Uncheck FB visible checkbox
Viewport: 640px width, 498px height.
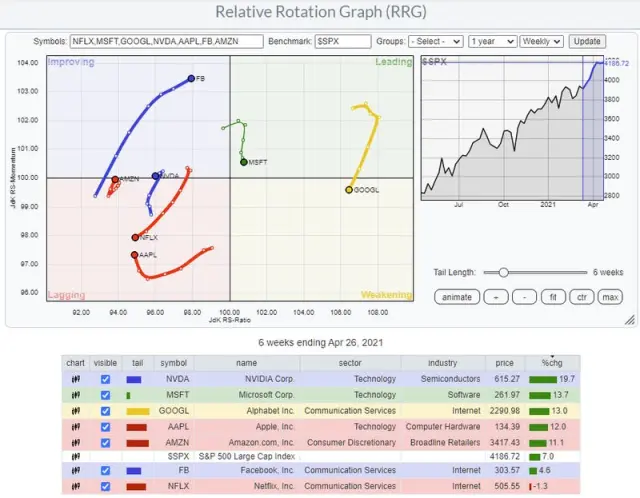click(x=105, y=471)
